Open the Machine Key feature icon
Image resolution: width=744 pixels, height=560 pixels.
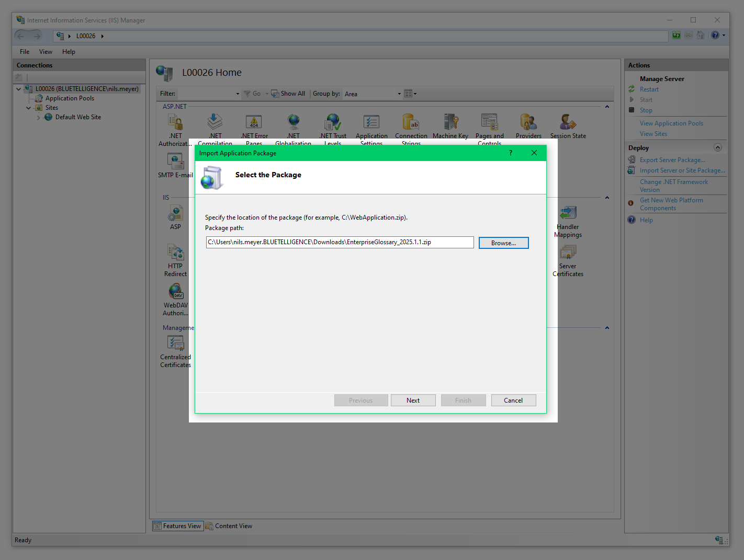[450, 126]
